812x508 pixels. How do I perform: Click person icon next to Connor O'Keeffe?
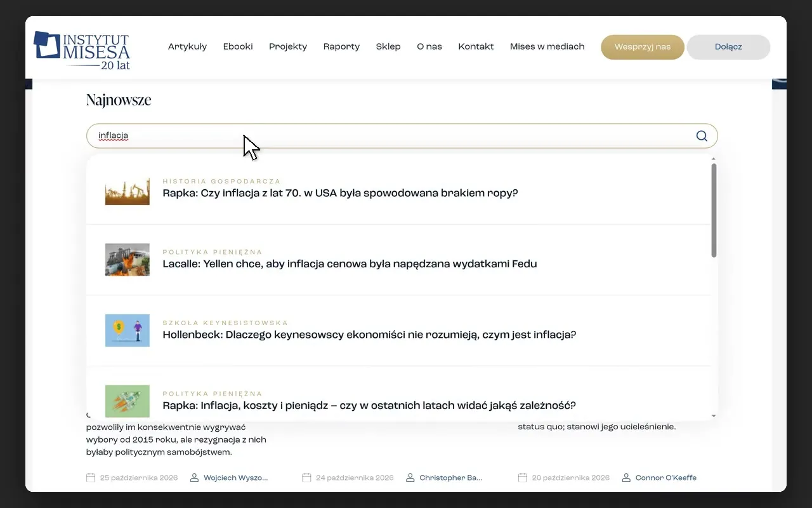(x=627, y=478)
